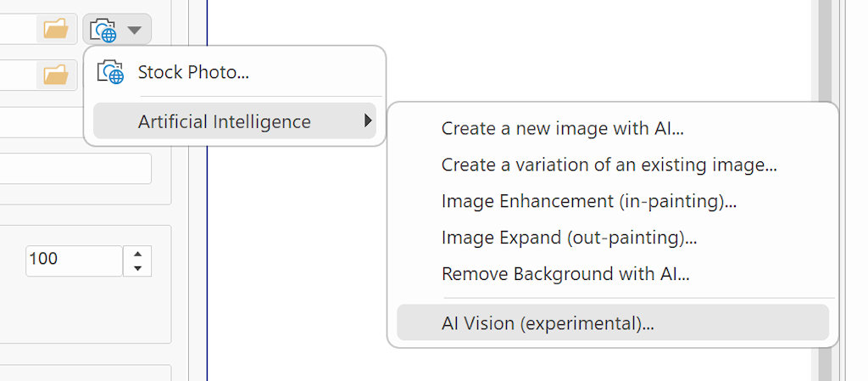Decrease the 100 value with down stepper

(x=138, y=269)
